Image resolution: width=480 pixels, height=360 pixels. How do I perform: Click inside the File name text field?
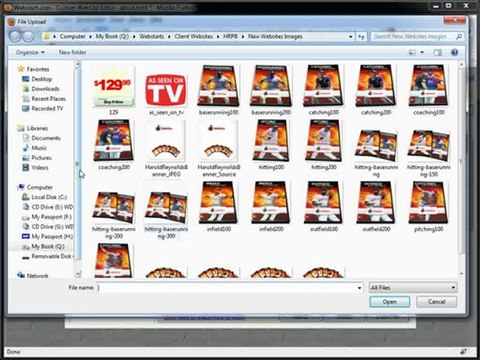[226, 288]
